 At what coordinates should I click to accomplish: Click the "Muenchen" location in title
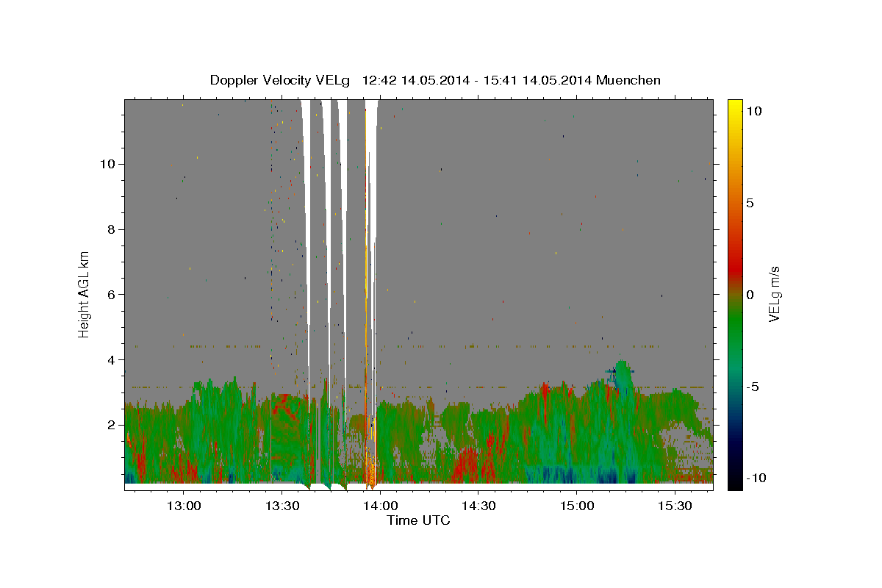(628, 80)
